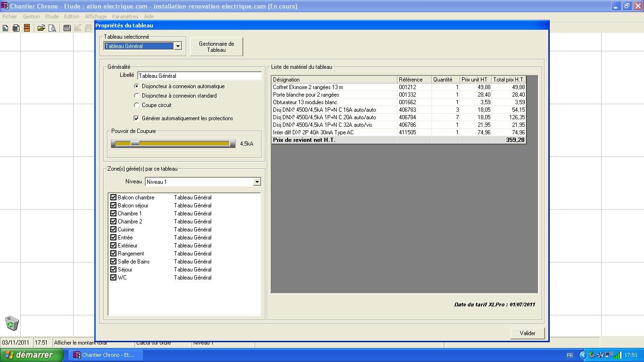Show hidden tray icons arrow
Viewport: 644px width, 362px height.
(583, 355)
